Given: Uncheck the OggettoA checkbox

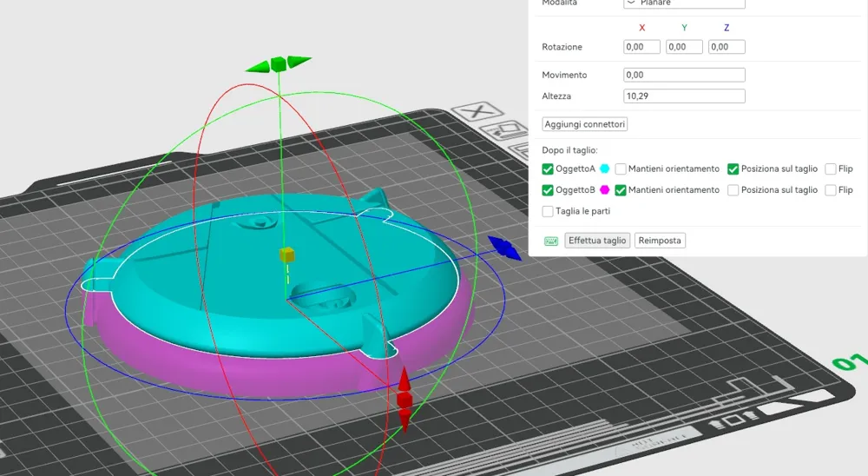Looking at the screenshot, I should pyautogui.click(x=548, y=169).
